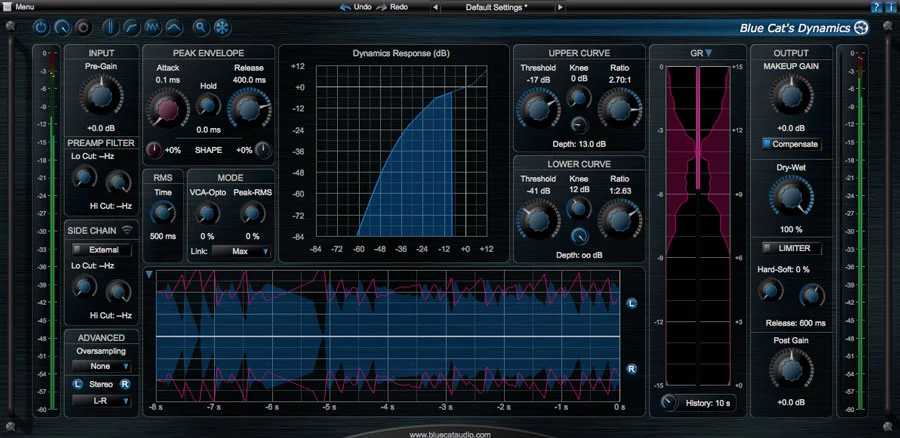Click the RMS Time knob
The width and height of the screenshot is (900, 438).
click(x=163, y=213)
